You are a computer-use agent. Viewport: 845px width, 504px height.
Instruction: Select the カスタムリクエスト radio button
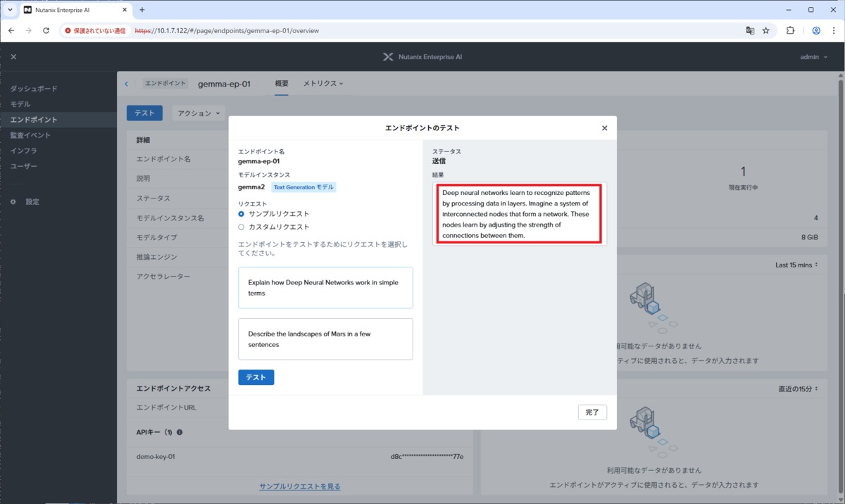click(242, 227)
